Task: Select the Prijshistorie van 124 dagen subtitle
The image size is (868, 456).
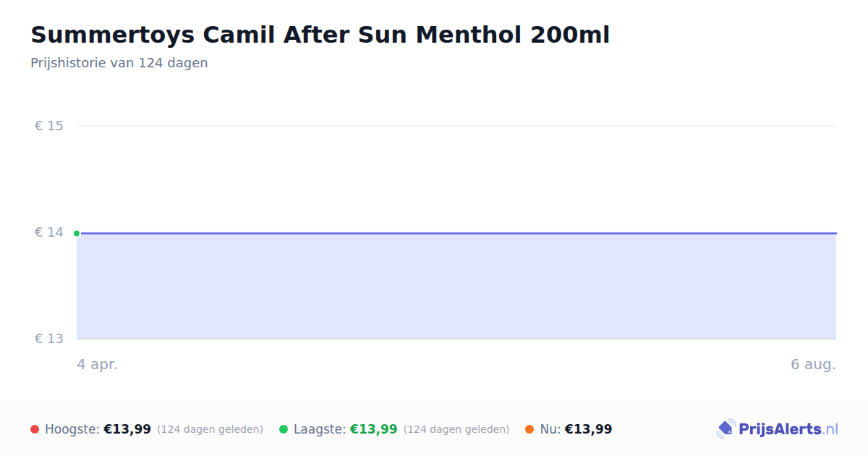Action: tap(119, 63)
